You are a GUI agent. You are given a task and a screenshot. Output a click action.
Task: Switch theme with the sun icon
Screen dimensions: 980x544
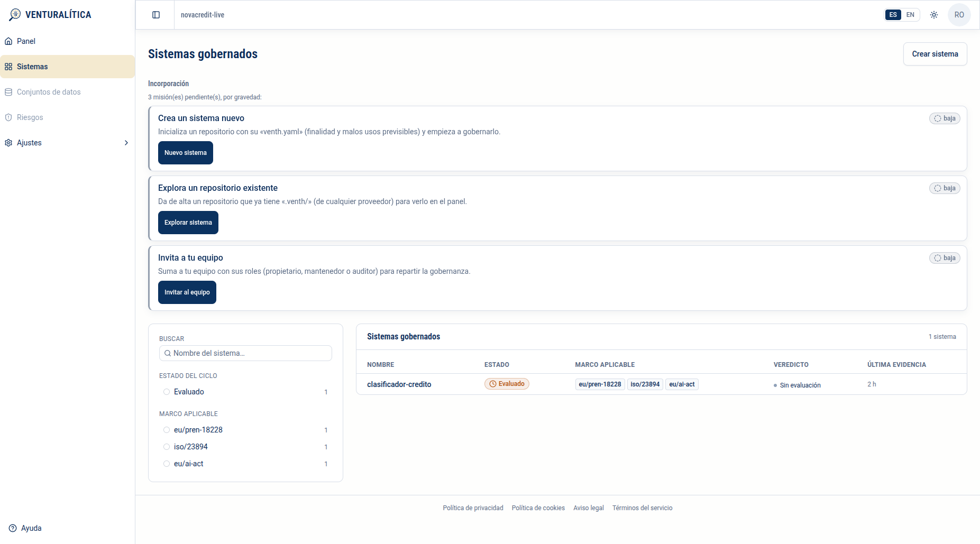pyautogui.click(x=934, y=15)
